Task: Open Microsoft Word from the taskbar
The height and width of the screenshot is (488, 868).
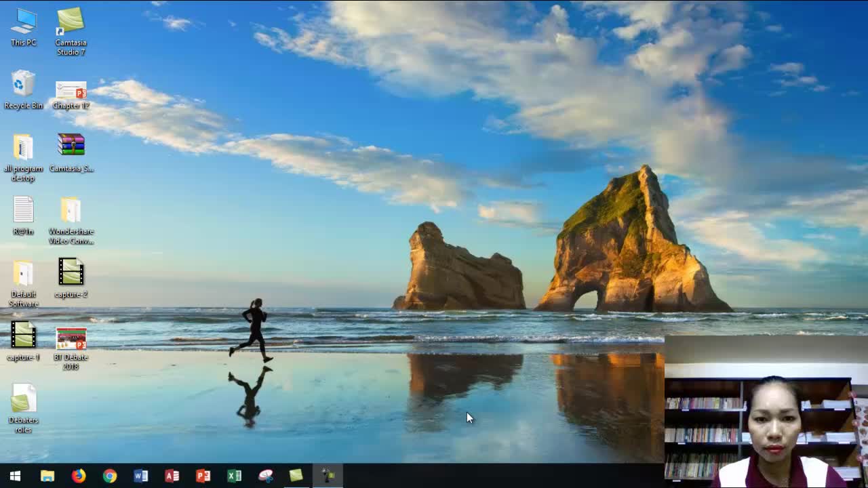Action: (x=141, y=476)
